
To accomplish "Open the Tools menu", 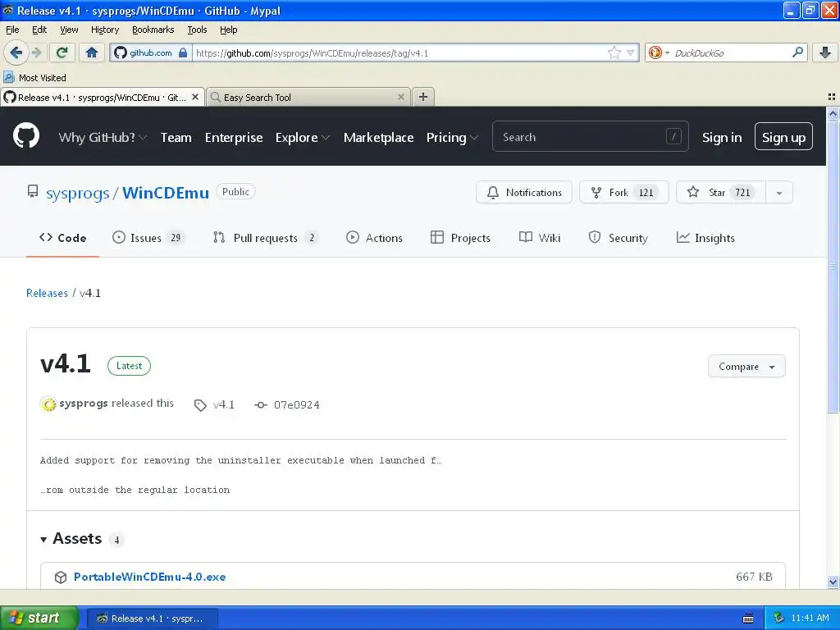I will [x=197, y=30].
